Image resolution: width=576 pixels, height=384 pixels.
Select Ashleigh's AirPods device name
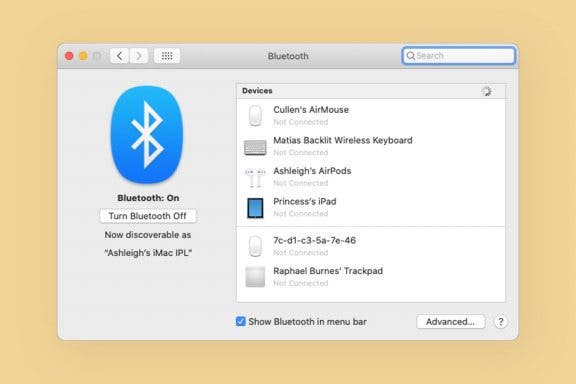tap(312, 171)
